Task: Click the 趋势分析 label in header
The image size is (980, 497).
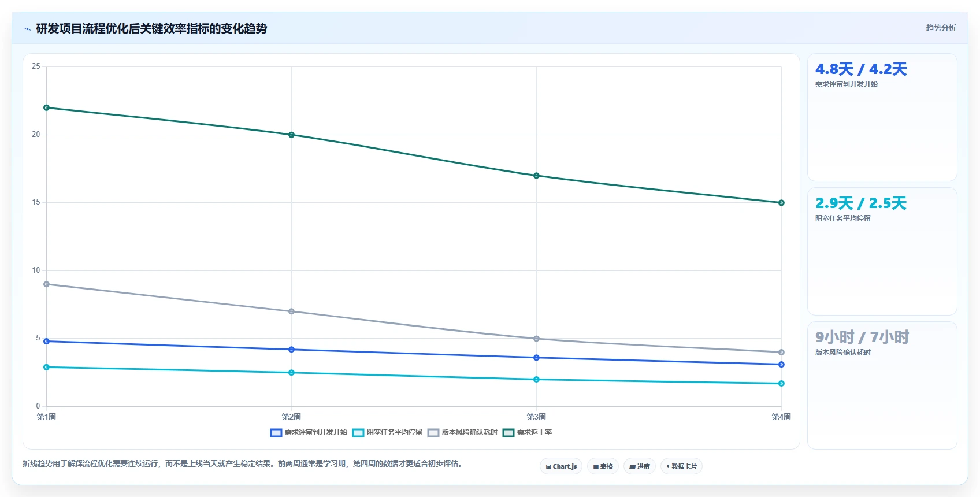Action: [941, 28]
